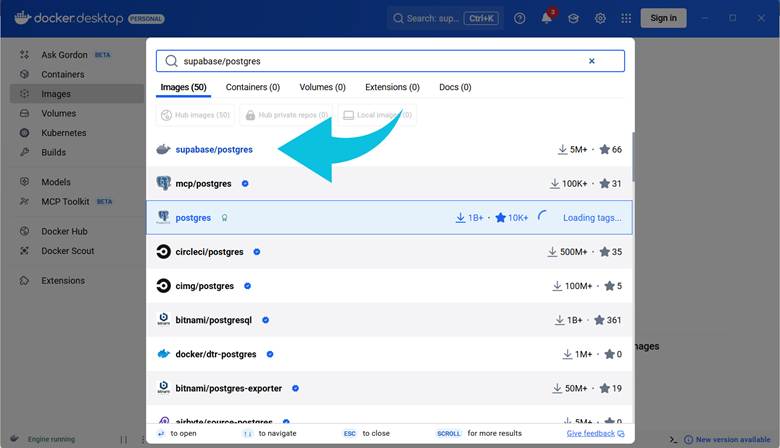Click the verified badge next to mcp/postgres
Viewport: 780px width, 448px height.
point(245,183)
